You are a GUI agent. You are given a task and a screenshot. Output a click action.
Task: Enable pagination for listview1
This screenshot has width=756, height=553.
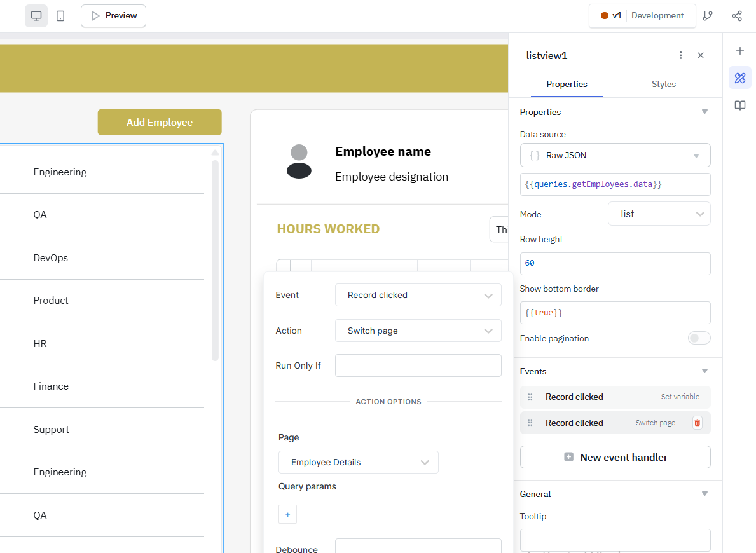pyautogui.click(x=699, y=338)
